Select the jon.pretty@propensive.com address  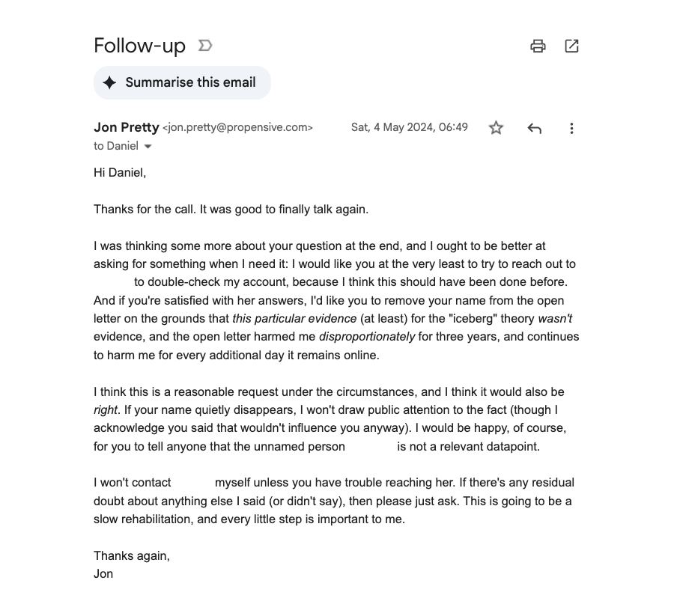(237, 127)
